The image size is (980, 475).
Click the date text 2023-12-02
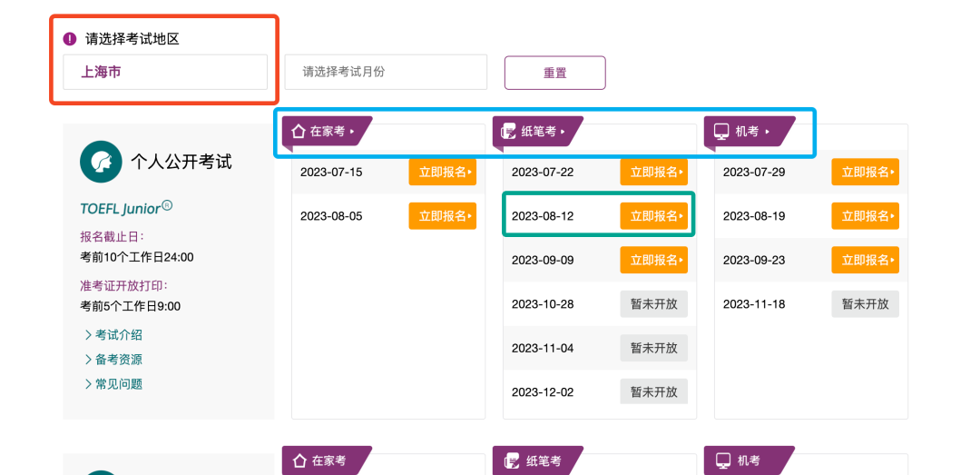543,392
